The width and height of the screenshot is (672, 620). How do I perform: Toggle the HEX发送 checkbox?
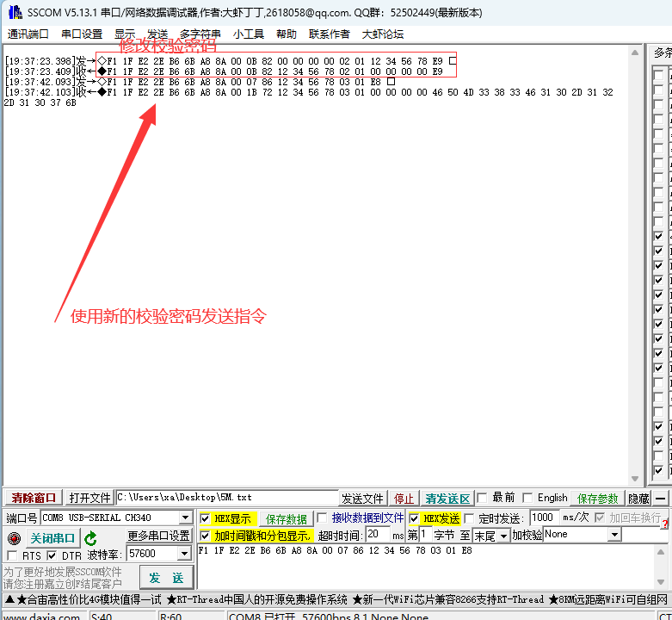click(414, 518)
